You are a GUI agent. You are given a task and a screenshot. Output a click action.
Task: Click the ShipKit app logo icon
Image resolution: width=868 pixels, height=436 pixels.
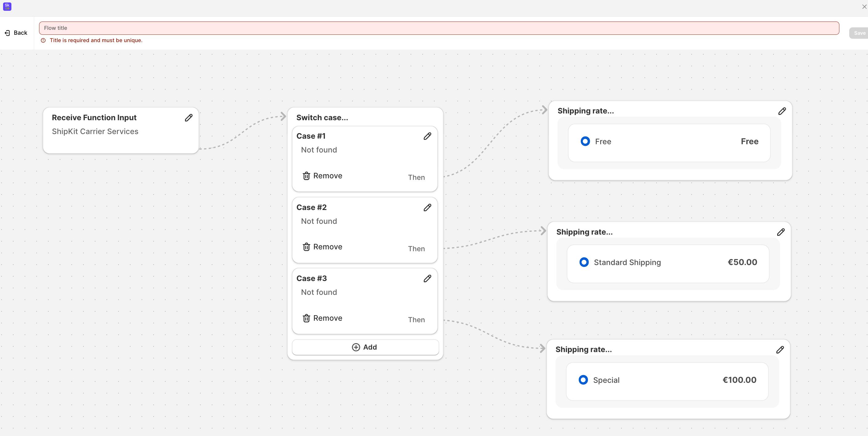coord(7,6)
